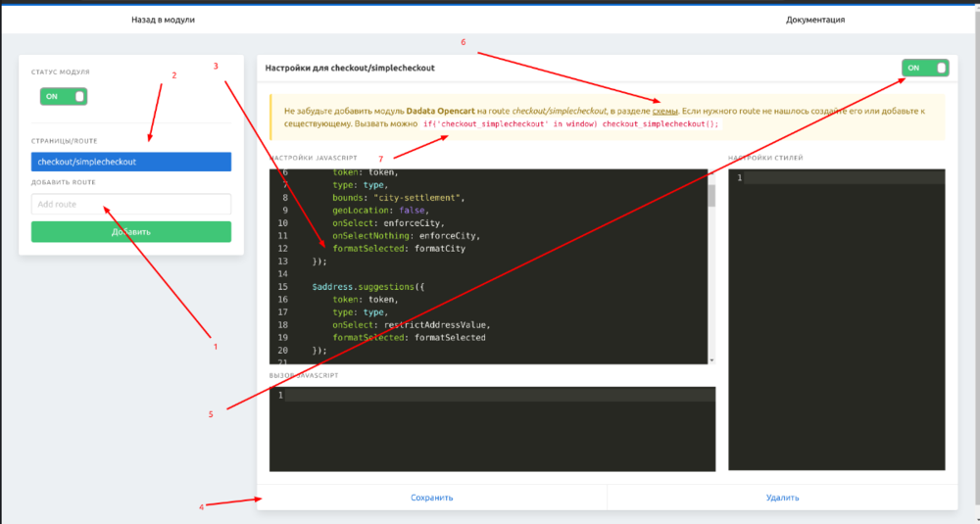Click the 'Удалить' button
The image size is (980, 524).
[x=782, y=498]
